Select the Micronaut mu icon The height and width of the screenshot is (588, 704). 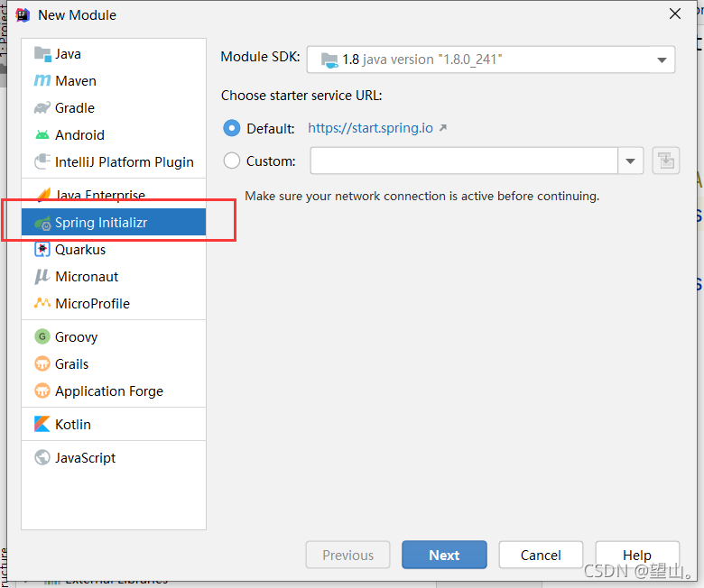pos(42,277)
